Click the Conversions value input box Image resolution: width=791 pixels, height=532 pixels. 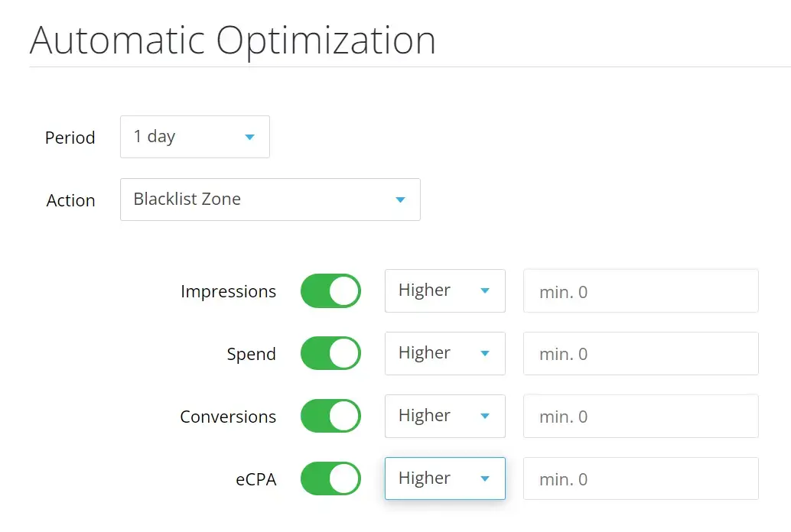(x=640, y=417)
